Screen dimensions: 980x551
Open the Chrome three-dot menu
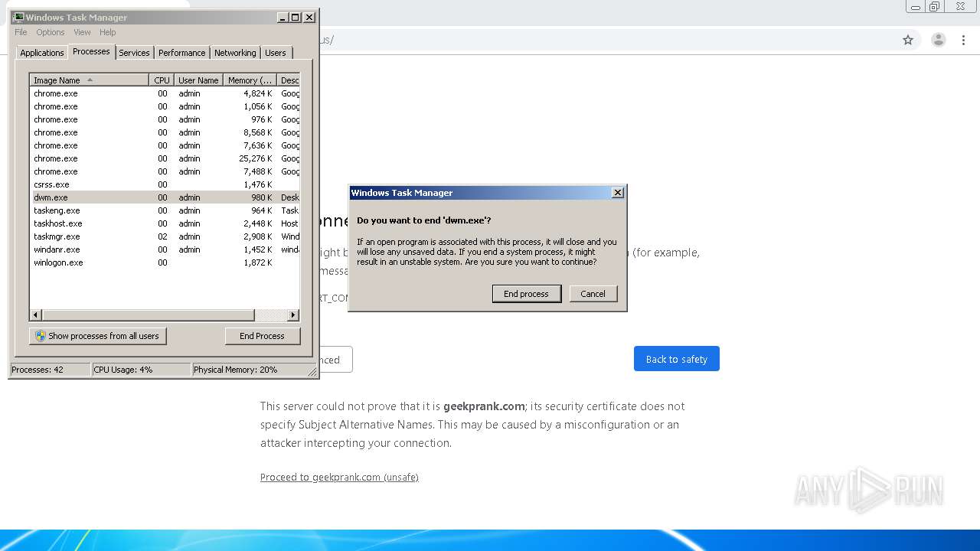click(x=963, y=40)
